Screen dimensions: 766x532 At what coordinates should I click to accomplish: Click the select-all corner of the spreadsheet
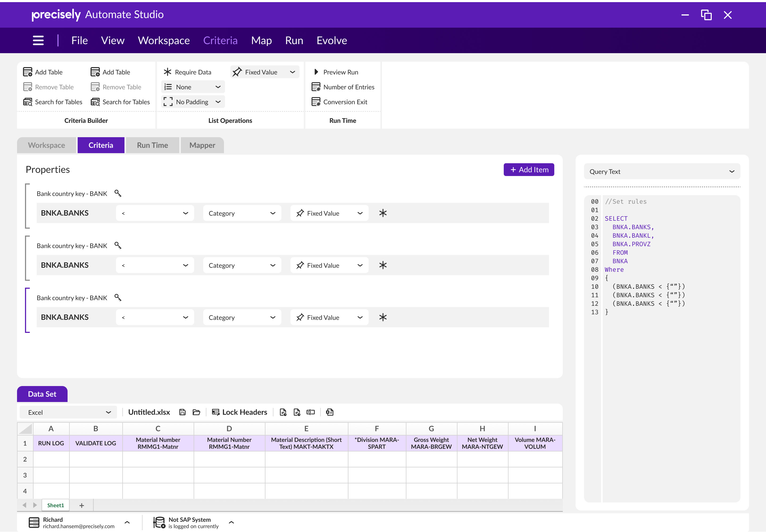click(x=25, y=429)
